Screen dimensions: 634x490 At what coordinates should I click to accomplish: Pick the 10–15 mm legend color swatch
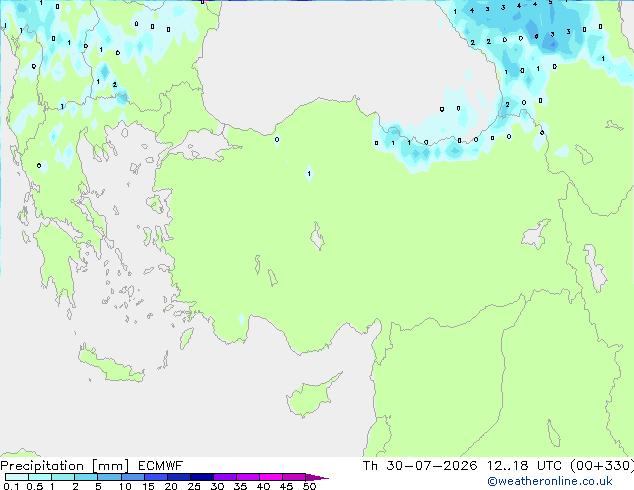pyautogui.click(x=132, y=477)
